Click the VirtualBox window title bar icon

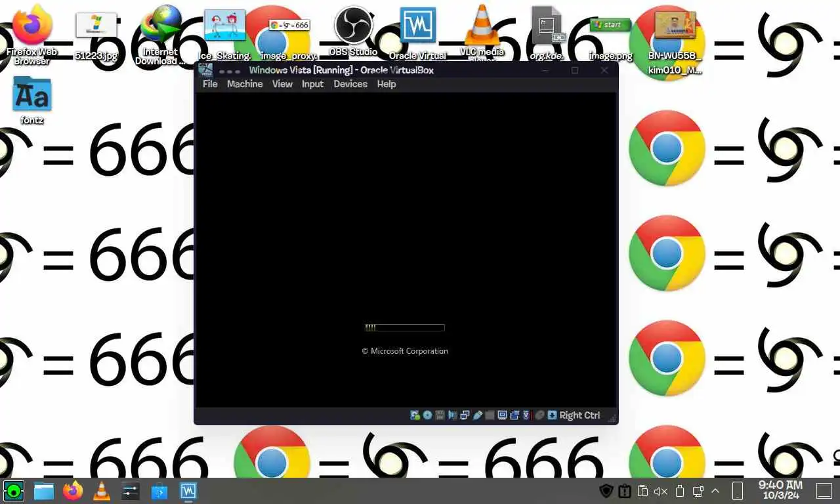tap(205, 70)
